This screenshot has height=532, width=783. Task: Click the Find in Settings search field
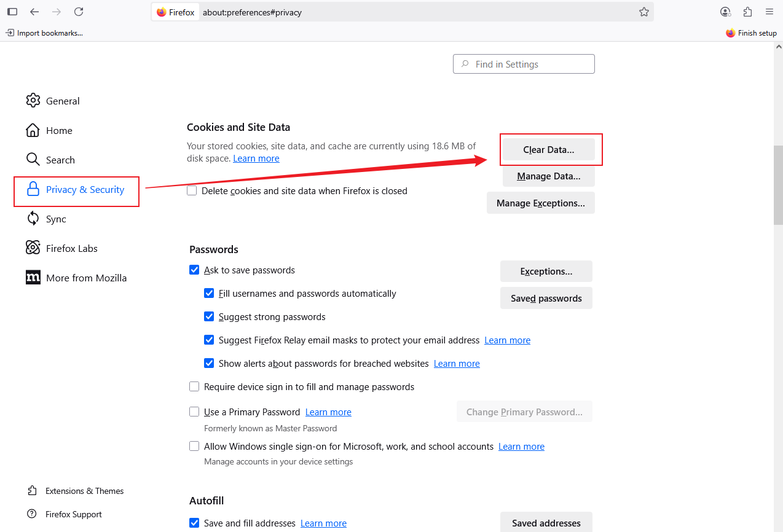[x=524, y=64]
